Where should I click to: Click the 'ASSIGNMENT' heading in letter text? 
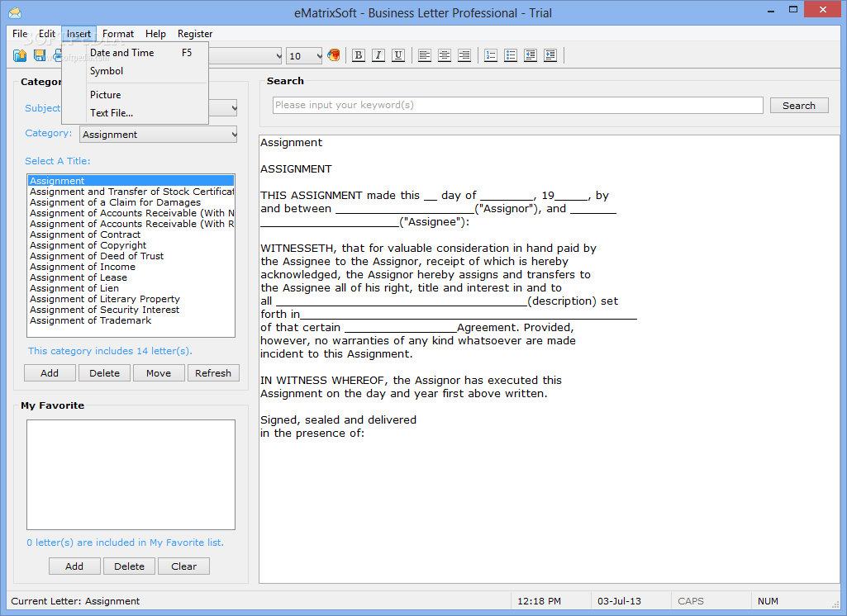[296, 169]
